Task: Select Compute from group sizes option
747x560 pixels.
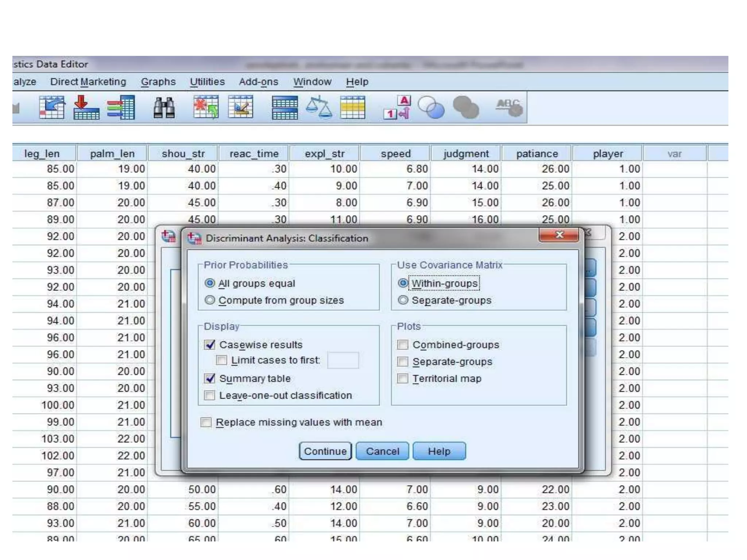Action: tap(210, 300)
